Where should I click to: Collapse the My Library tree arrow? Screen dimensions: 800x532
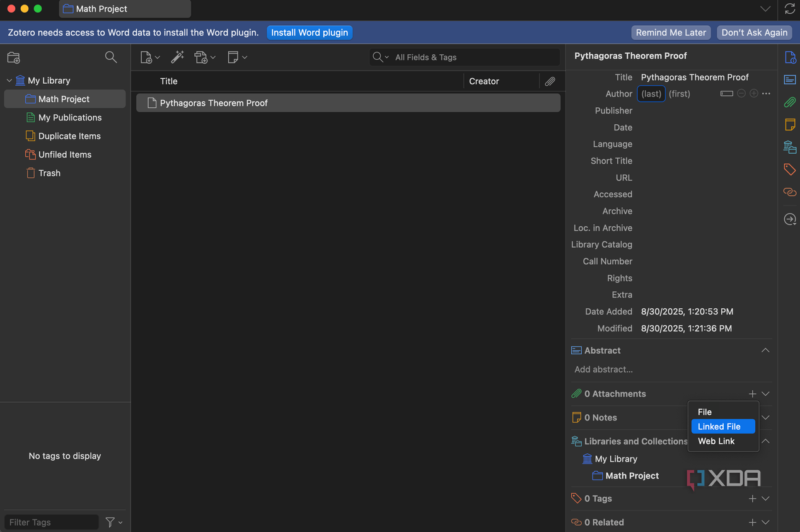pyautogui.click(x=9, y=81)
